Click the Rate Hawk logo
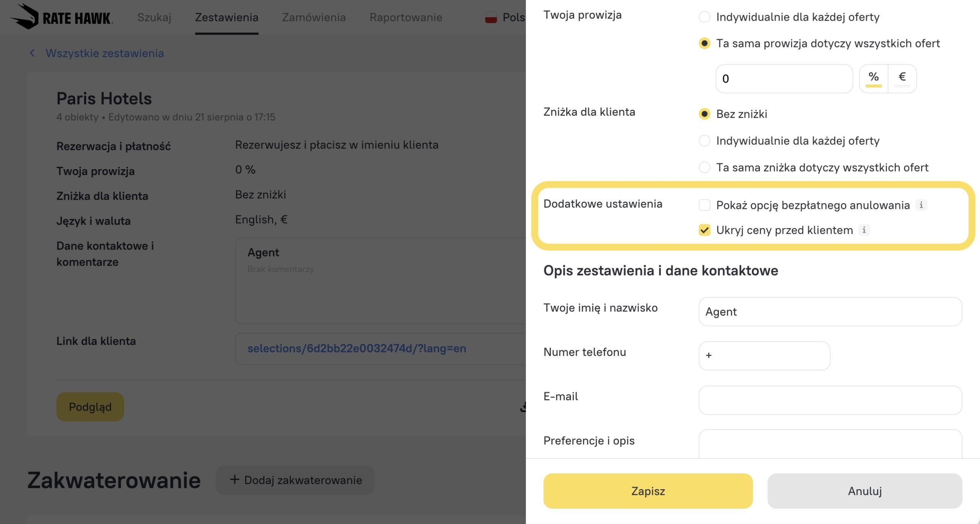Screen dimensions: 980x524 (61, 17)
